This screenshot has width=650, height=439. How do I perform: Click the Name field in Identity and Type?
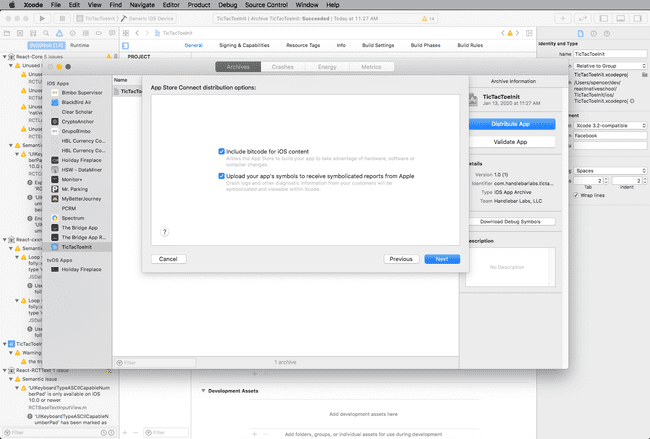point(610,54)
